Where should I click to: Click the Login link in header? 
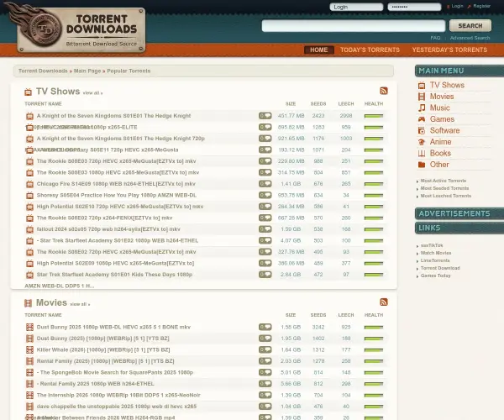[457, 6]
